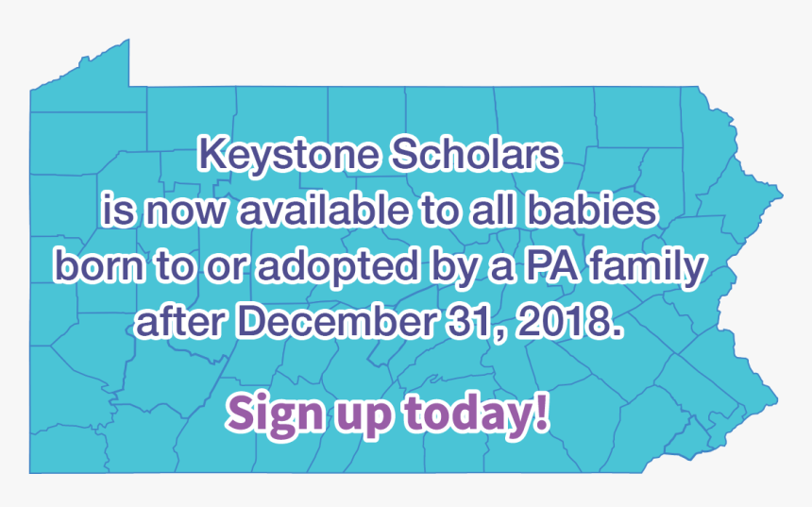Click the word "December"

[335, 320]
